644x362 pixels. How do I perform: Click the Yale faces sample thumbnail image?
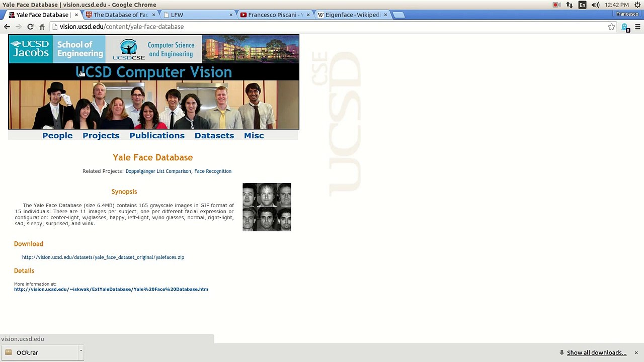tap(267, 207)
